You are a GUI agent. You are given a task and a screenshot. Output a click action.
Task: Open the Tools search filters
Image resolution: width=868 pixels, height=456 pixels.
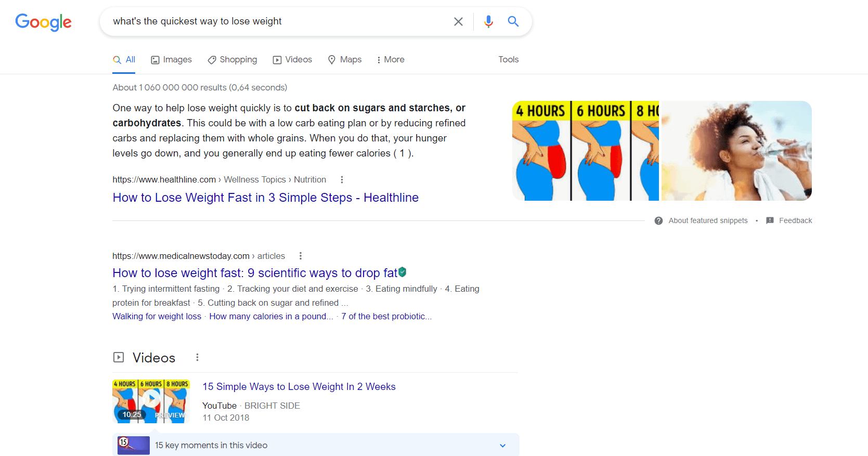point(508,60)
